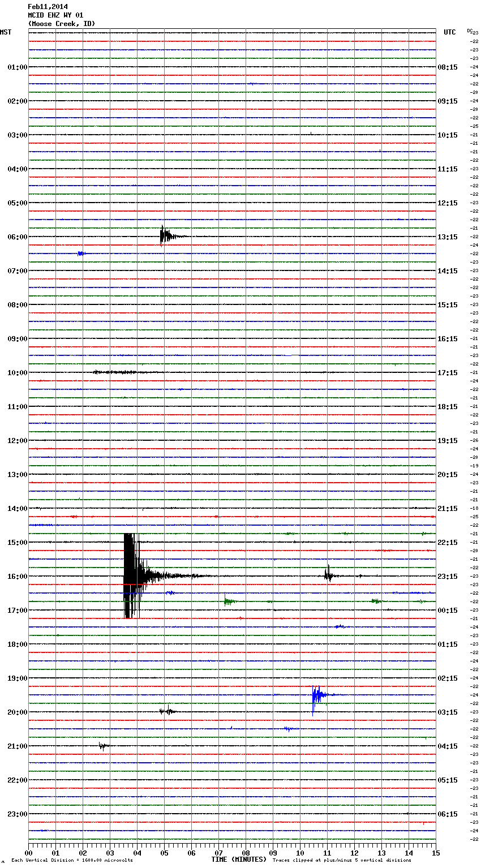Click the 08:15 UTC time label
The width and height of the screenshot is (481, 868).
[x=448, y=67]
